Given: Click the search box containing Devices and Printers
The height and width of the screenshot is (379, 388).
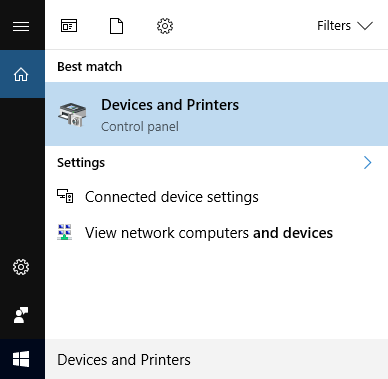Looking at the screenshot, I should (217, 359).
